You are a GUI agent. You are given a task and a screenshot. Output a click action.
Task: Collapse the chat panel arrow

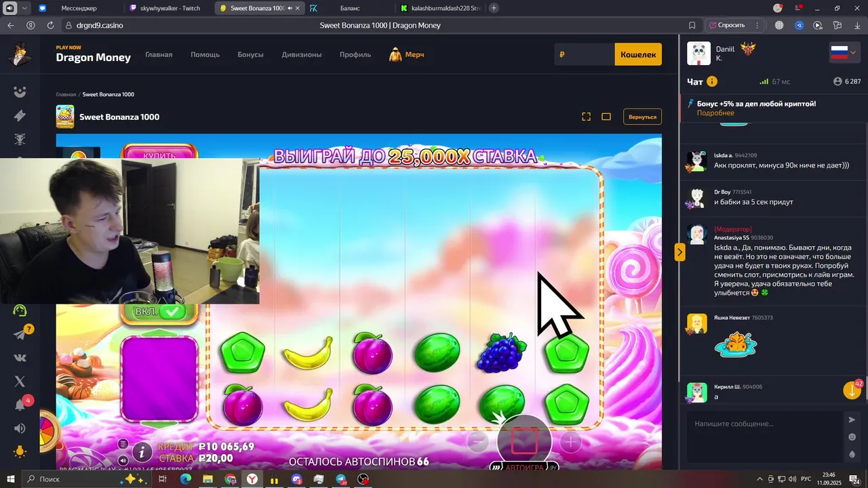679,252
